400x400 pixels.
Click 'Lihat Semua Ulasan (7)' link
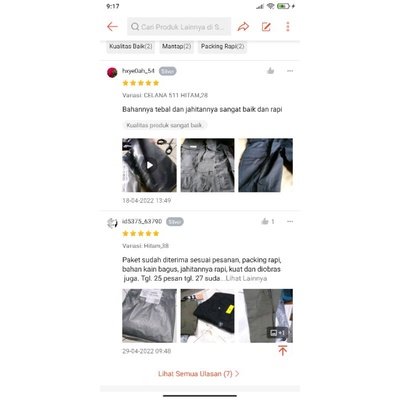coord(199,374)
